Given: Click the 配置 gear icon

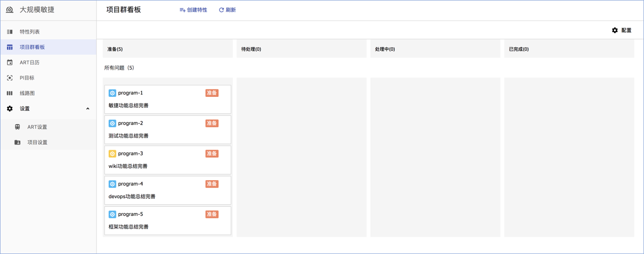Looking at the screenshot, I should 615,30.
